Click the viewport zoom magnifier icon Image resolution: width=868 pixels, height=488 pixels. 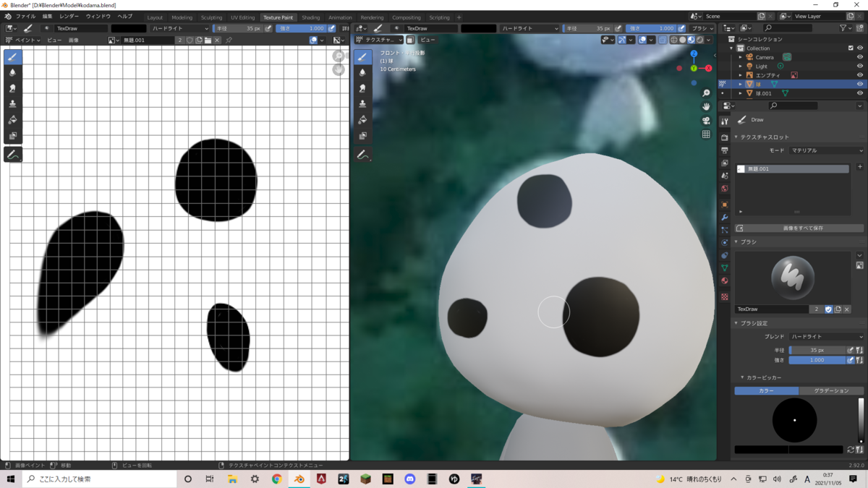(x=706, y=93)
